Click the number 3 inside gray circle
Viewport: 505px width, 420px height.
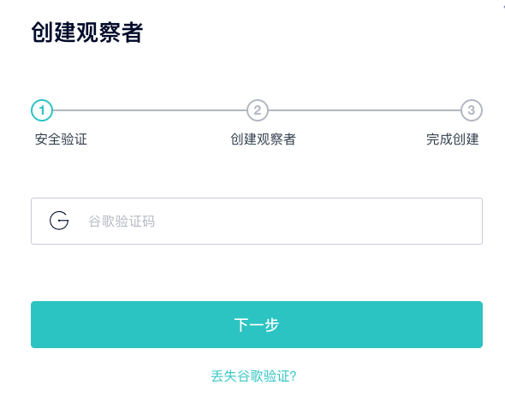pos(472,110)
